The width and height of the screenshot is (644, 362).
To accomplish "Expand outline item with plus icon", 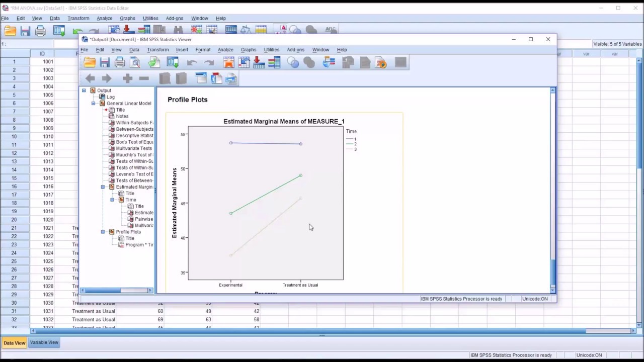I will [x=128, y=78].
